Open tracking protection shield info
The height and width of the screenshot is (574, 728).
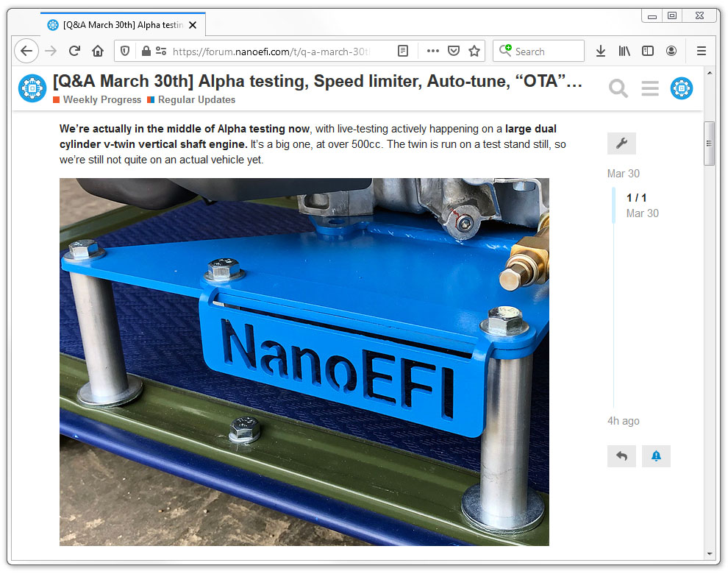[125, 51]
